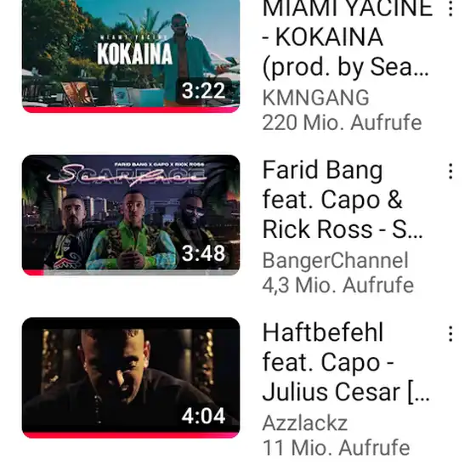Open the MIAMI YACINE - KOKAINA title
Image resolution: width=476 pixels, height=476 pixels.
point(348,38)
